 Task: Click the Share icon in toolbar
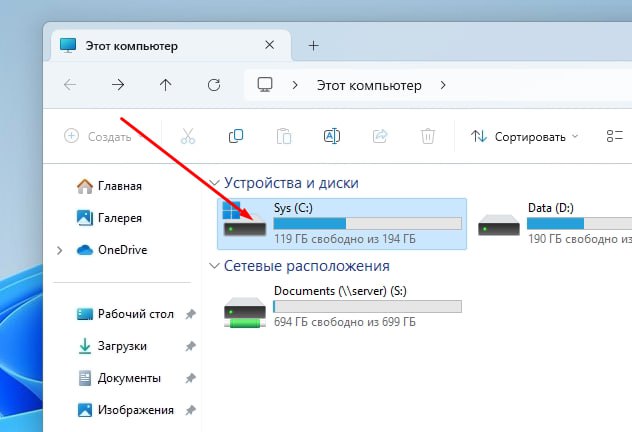coord(380,136)
